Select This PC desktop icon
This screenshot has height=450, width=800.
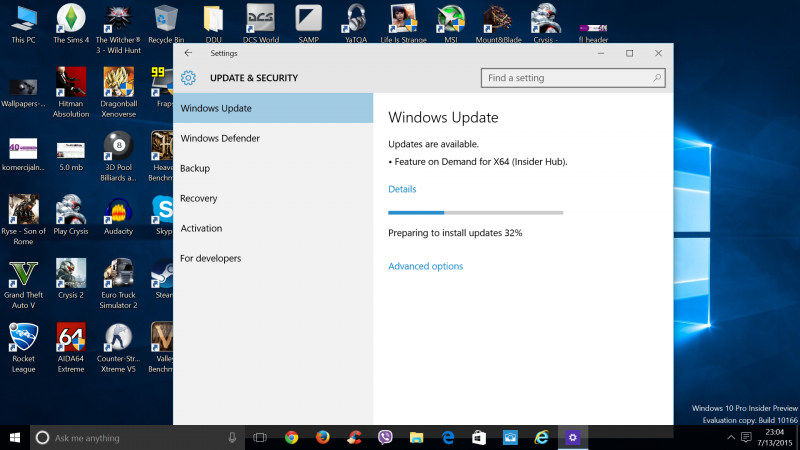23,23
